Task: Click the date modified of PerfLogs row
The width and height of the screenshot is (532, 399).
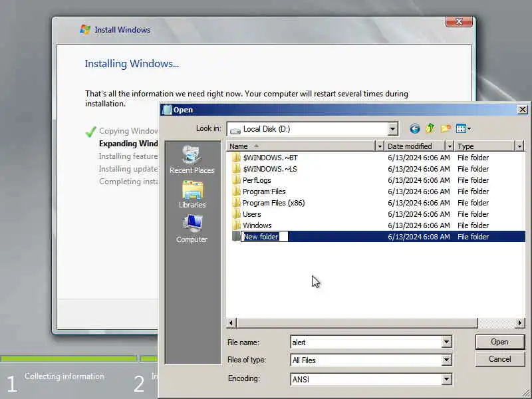Action: tap(419, 180)
